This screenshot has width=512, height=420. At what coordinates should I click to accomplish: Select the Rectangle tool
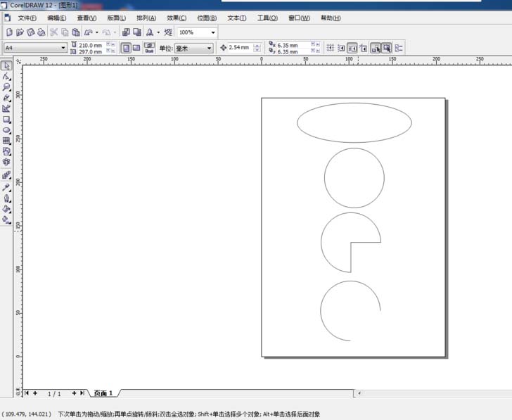point(6,120)
